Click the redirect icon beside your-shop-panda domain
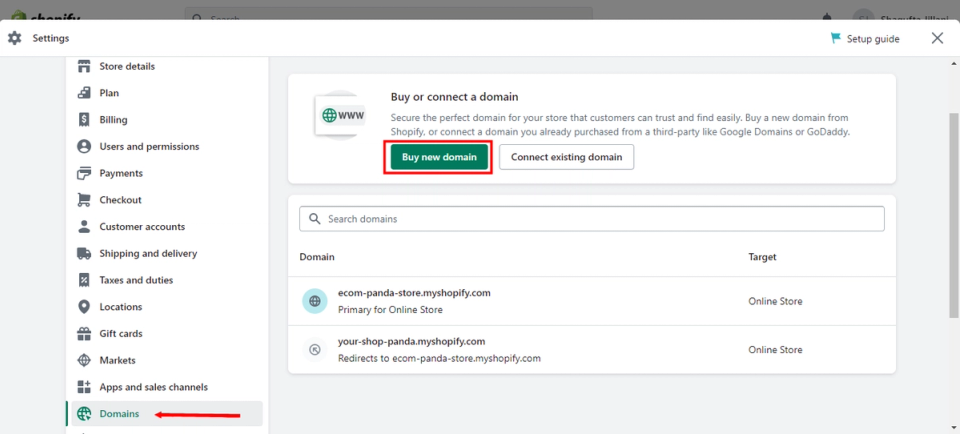Screen dimensions: 960x434 tap(315, 350)
